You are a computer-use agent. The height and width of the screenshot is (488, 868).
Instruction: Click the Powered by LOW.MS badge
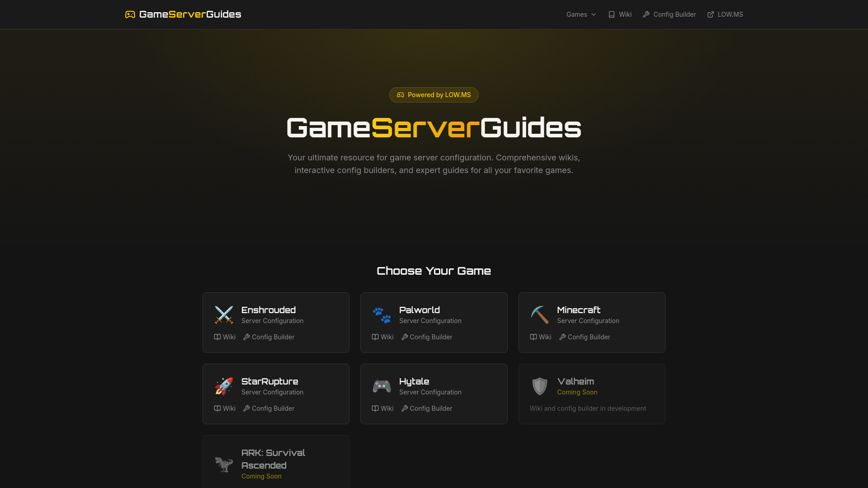coord(434,95)
